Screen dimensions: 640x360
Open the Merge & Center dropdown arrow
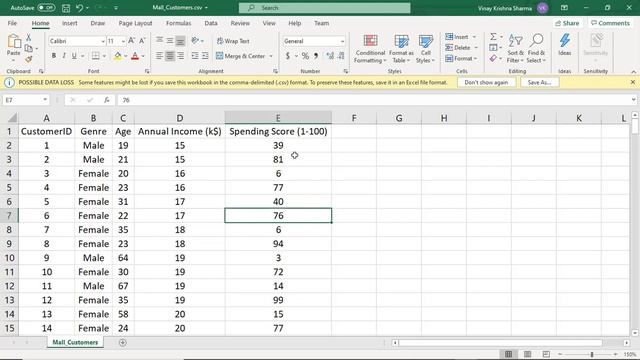pos(271,56)
